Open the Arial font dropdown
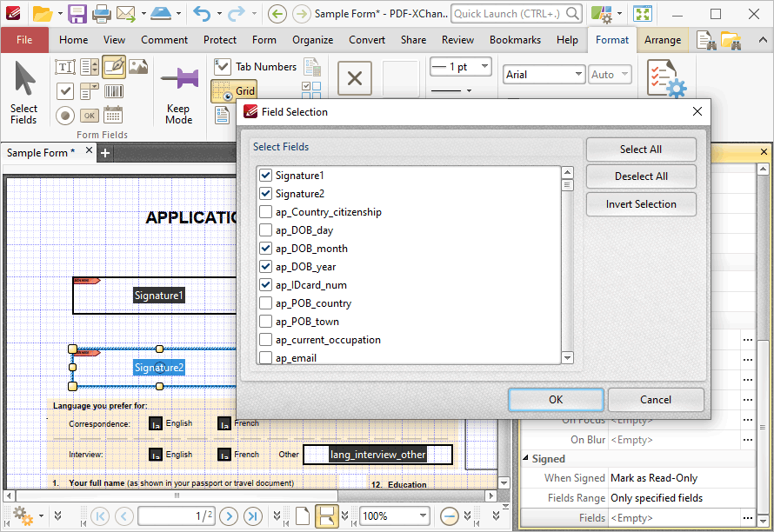 coord(544,75)
